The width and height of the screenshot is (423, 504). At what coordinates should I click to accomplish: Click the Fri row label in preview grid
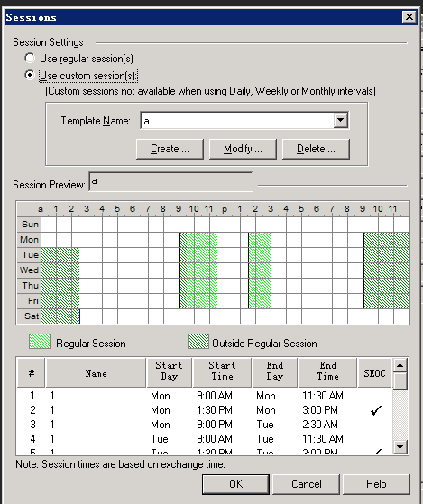click(29, 301)
